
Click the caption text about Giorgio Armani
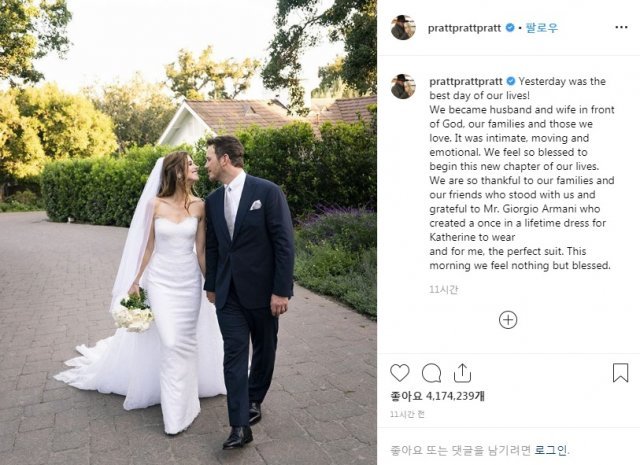tap(515, 209)
